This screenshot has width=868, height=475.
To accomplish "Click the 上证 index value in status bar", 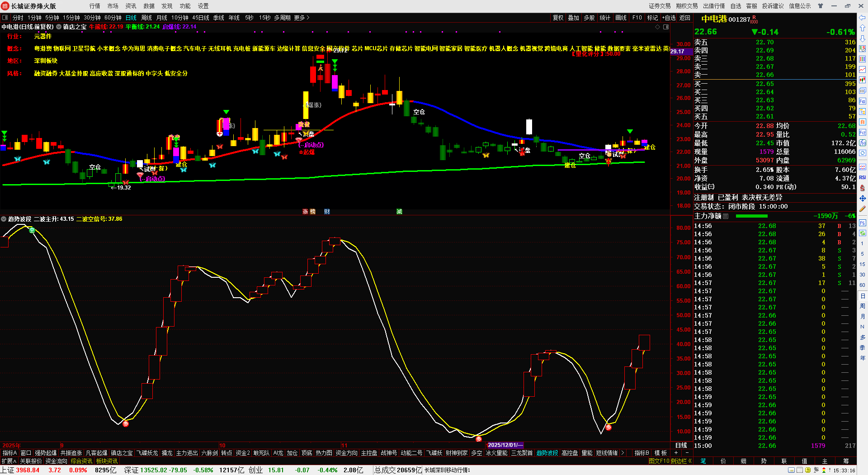I will coord(28,470).
